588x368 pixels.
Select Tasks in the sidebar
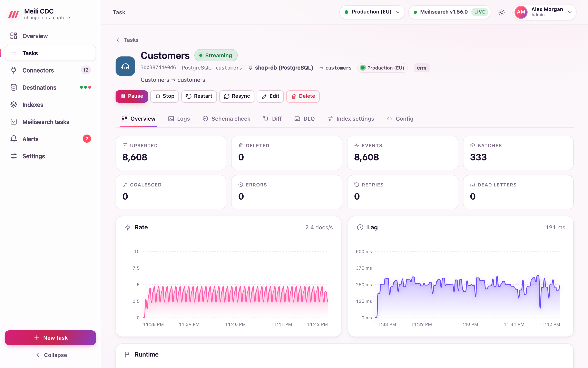pyautogui.click(x=50, y=53)
